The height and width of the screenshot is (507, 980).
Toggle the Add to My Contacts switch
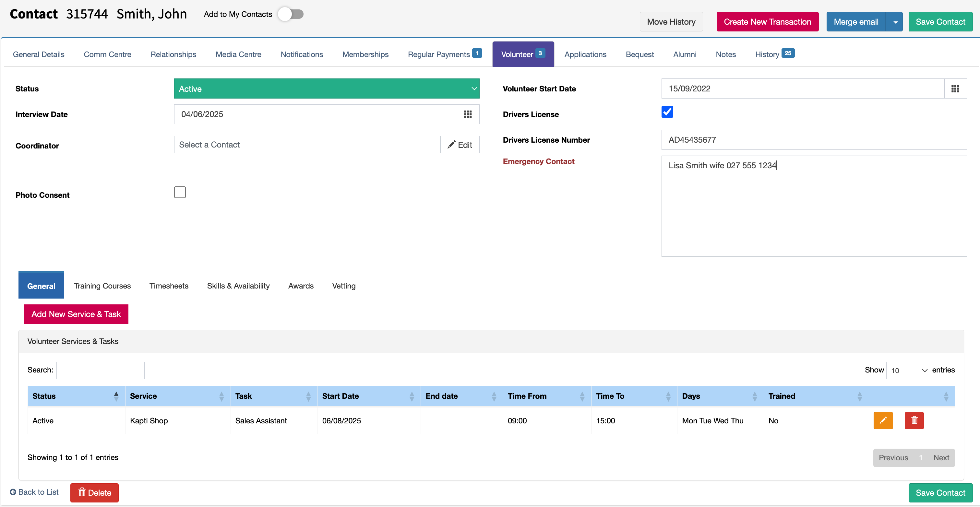pyautogui.click(x=291, y=14)
